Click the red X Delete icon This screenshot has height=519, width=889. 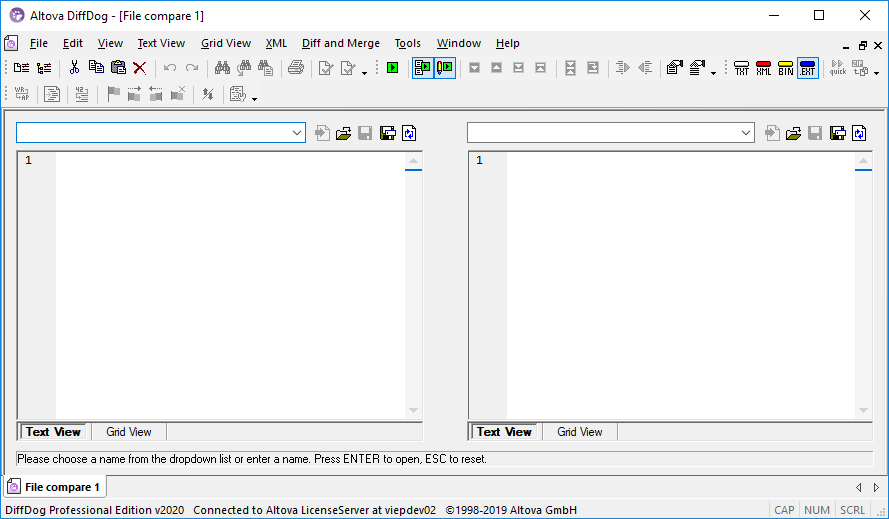point(139,68)
